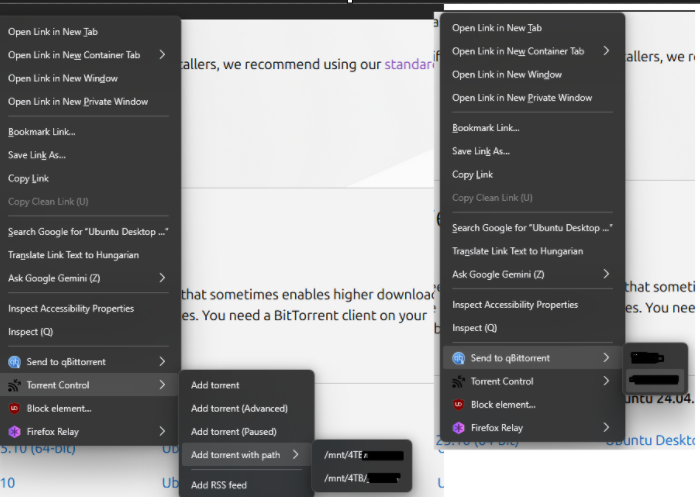
Task: Click Torrent Control icon in left menu
Action: click(14, 385)
